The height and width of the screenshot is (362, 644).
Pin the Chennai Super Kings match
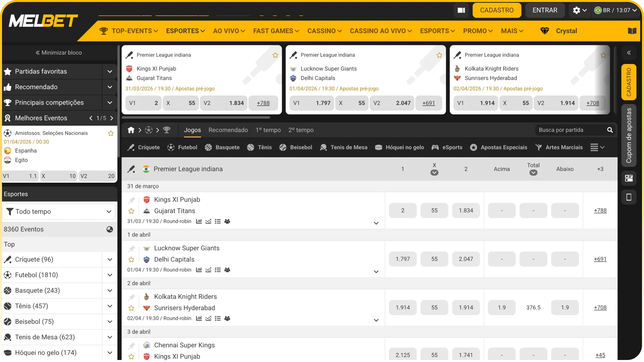(x=131, y=346)
